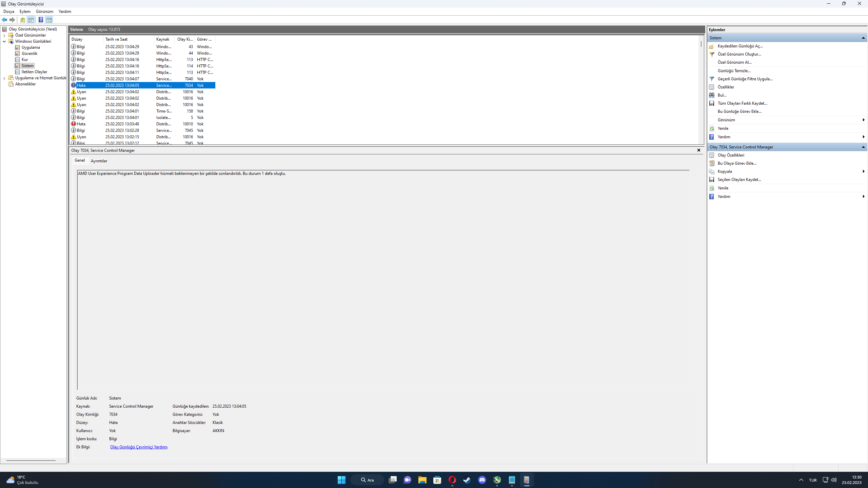
Task: Click the green Yenile icon under Sistem
Action: (x=712, y=128)
